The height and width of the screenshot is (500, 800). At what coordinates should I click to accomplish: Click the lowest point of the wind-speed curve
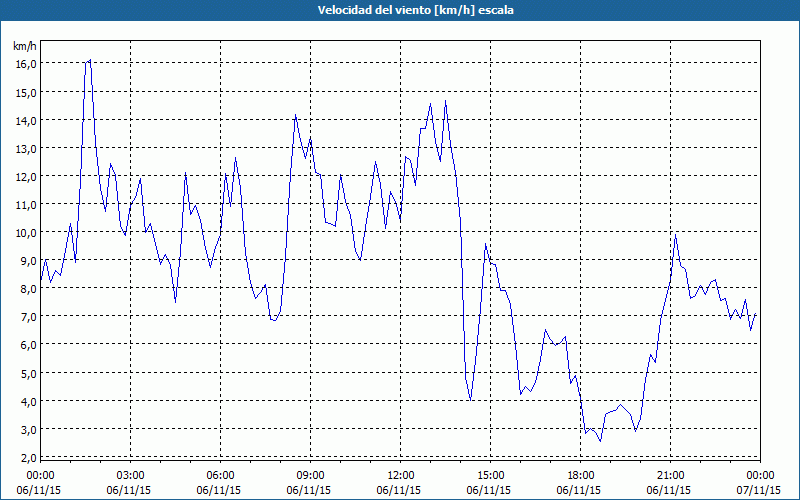point(601,441)
